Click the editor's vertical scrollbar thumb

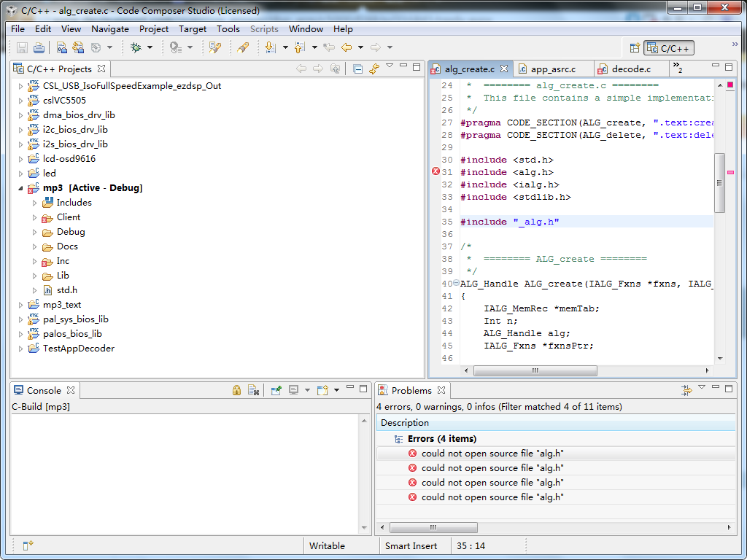pos(719,182)
